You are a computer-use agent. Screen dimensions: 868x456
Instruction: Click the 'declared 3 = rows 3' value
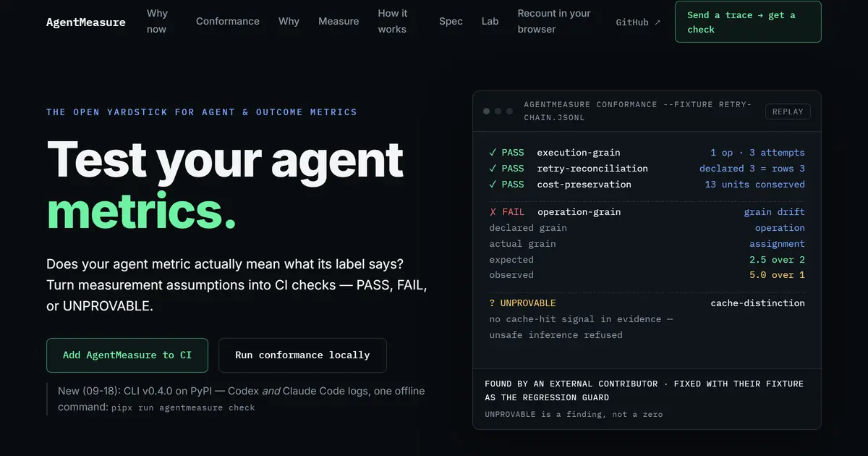[752, 169]
